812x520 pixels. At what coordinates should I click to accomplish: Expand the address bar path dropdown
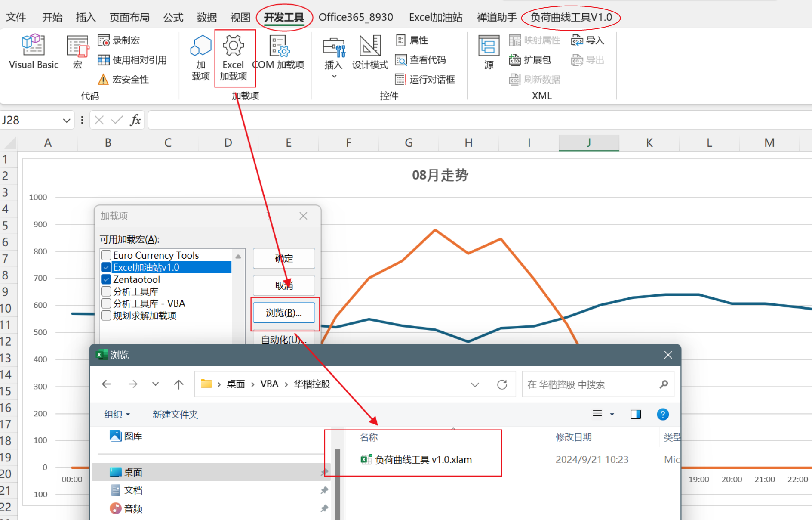(475, 384)
